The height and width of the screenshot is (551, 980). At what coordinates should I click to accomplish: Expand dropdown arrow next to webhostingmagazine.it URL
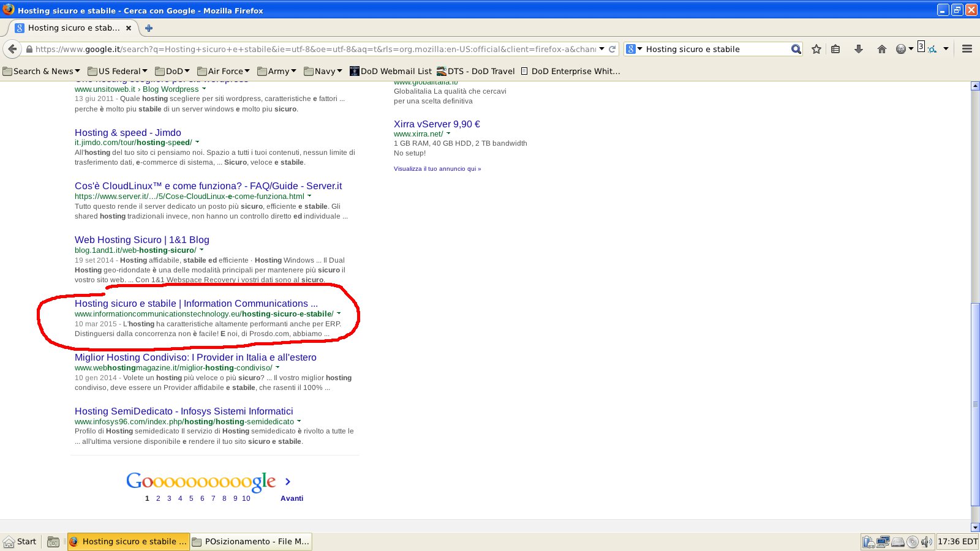coord(277,367)
